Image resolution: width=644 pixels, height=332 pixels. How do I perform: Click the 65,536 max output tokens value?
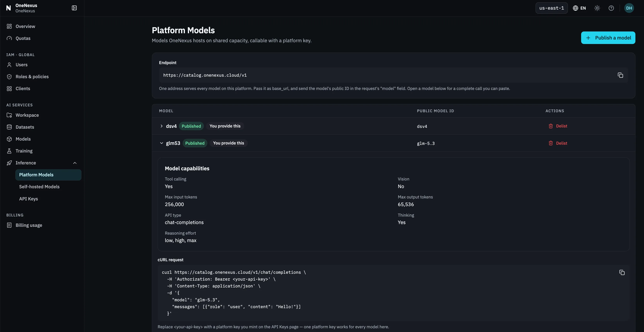(406, 204)
